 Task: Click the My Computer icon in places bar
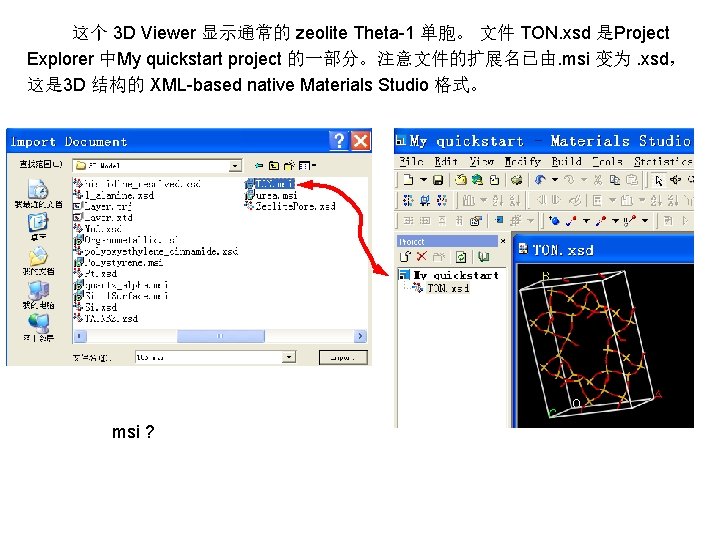[39, 290]
